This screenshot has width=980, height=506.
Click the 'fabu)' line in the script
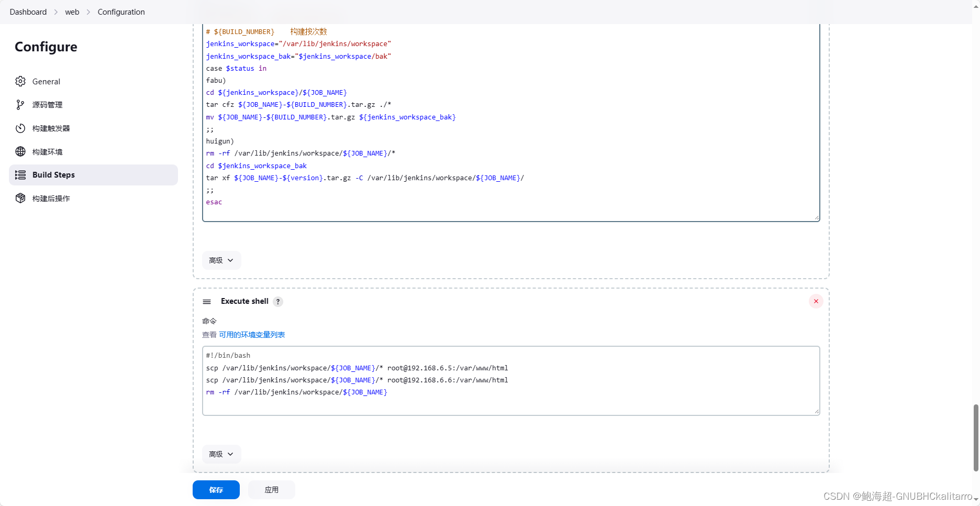[216, 81]
